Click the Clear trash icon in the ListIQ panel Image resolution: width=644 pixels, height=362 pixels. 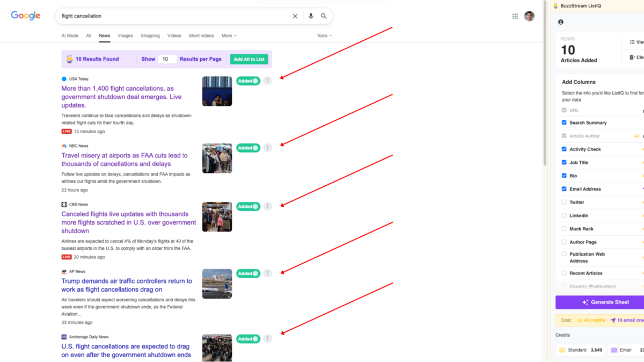[x=632, y=56]
